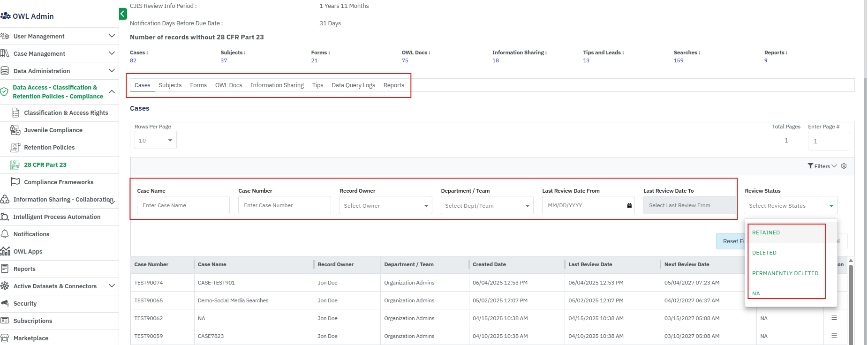Open the Rows Per Page dropdown
Screen dimensions: 868x345
pyautogui.click(x=155, y=140)
